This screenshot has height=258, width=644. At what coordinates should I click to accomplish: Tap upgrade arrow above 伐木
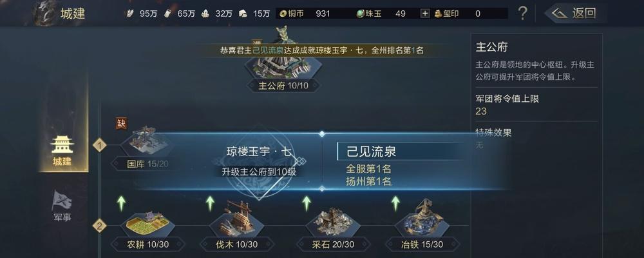[x=210, y=203]
